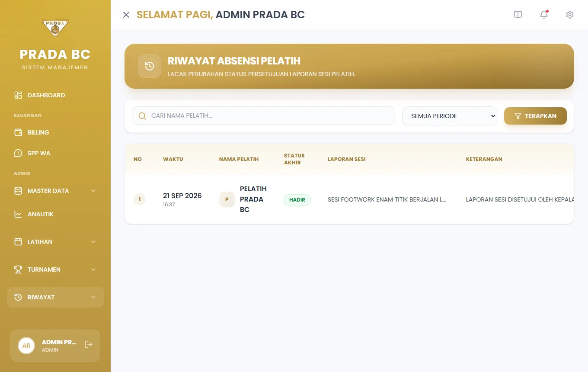Log out using the sidebar exit icon
The width and height of the screenshot is (588, 372).
(89, 344)
